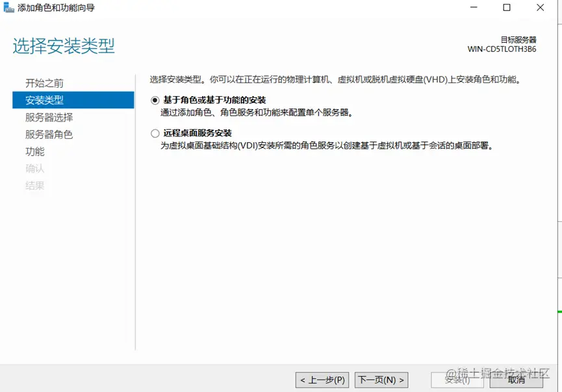This screenshot has height=392, width=562.
Task: Click the 下一页(N) button
Action: coord(381,380)
